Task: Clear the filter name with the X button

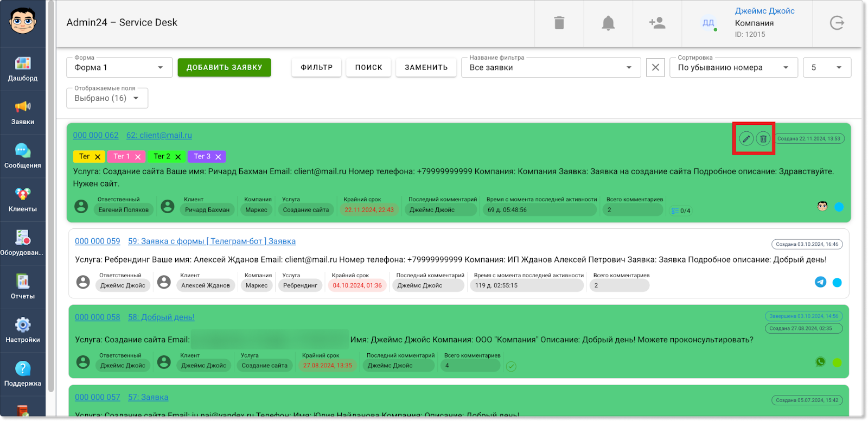Action: point(655,67)
